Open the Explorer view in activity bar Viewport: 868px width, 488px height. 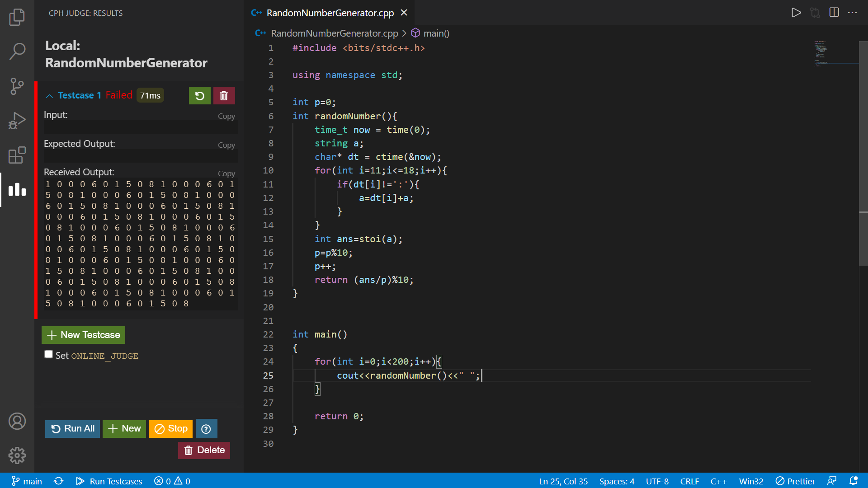[x=17, y=17]
